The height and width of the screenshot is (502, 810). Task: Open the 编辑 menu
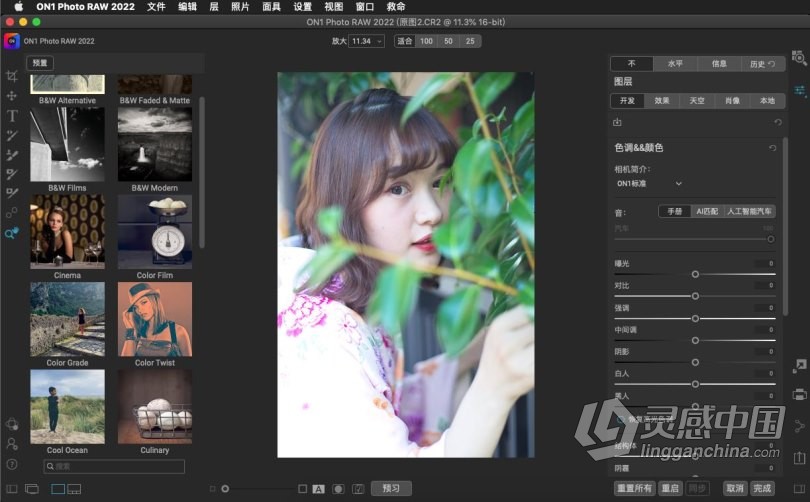click(187, 7)
